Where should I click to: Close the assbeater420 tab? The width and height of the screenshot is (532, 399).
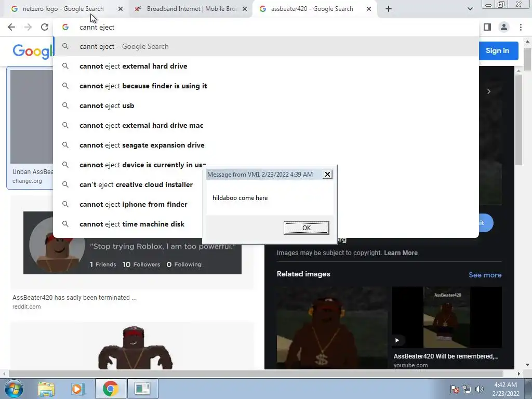[x=369, y=9]
